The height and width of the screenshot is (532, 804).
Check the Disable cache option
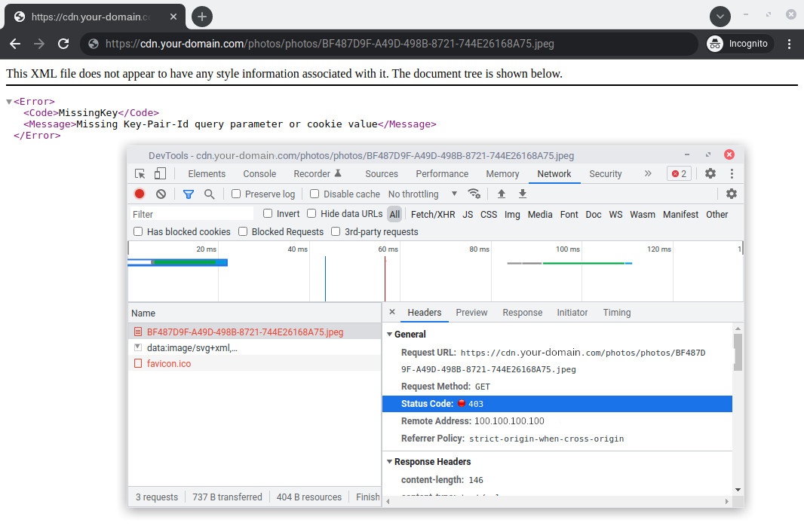coord(315,194)
